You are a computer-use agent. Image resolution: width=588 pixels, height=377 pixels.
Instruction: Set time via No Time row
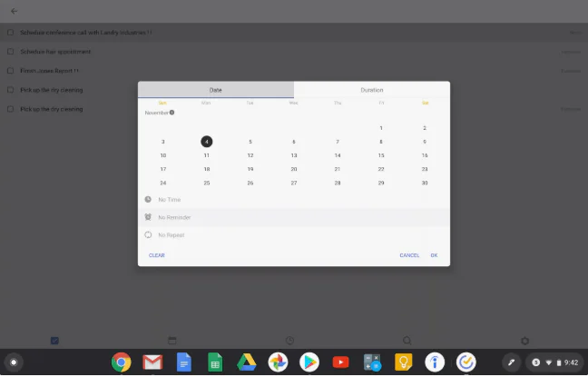coord(294,199)
